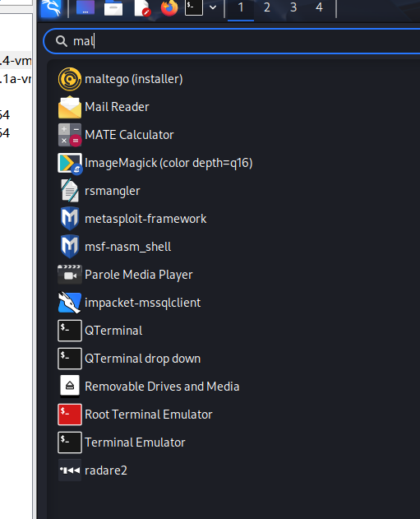Switch to workspace 1
The height and width of the screenshot is (519, 420).
click(x=241, y=7)
